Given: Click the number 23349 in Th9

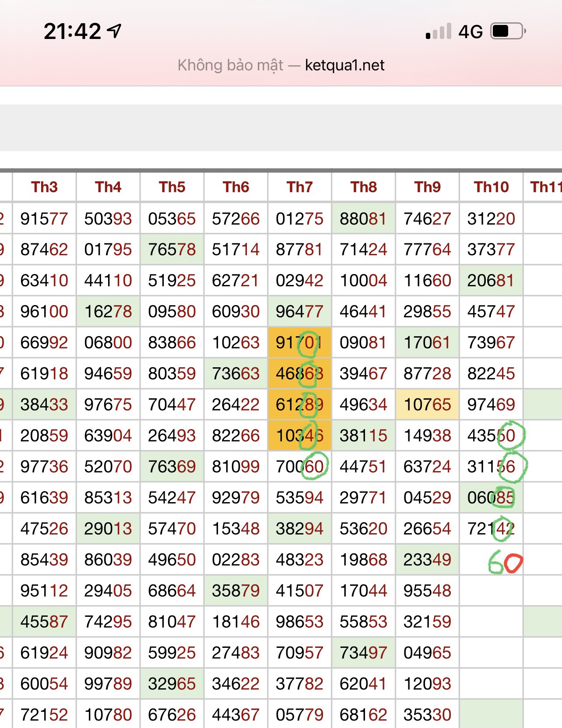Looking at the screenshot, I should tap(427, 559).
